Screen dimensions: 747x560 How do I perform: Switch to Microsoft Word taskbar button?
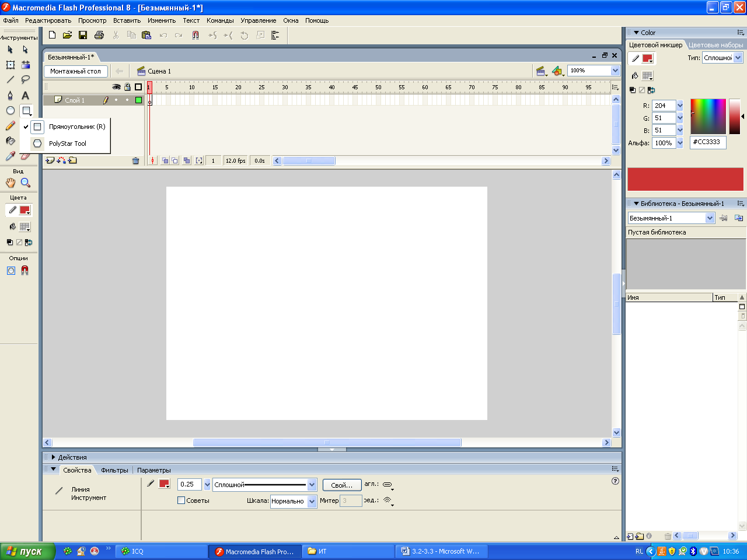click(442, 551)
